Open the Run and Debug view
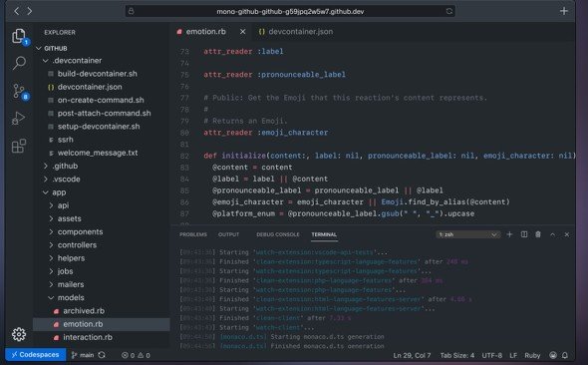Image resolution: width=588 pixels, height=365 pixels. (x=19, y=118)
